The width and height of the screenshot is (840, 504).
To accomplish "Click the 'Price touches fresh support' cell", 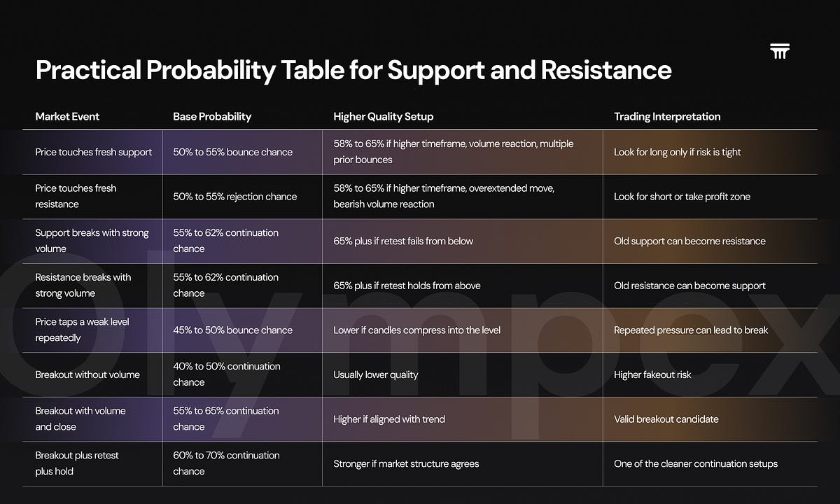I will [x=94, y=152].
